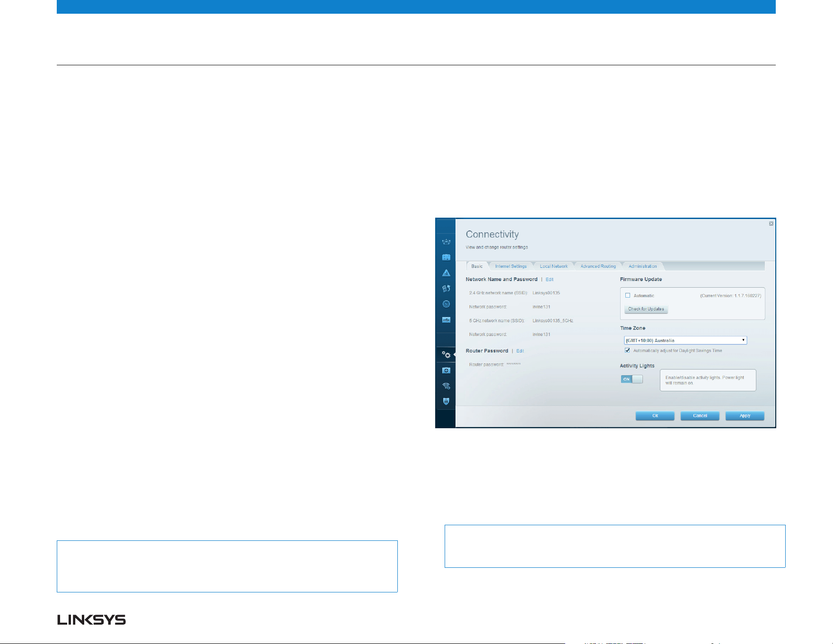Open the Guest Access briefcase icon
Image resolution: width=833 pixels, height=644 pixels.
coord(446,257)
